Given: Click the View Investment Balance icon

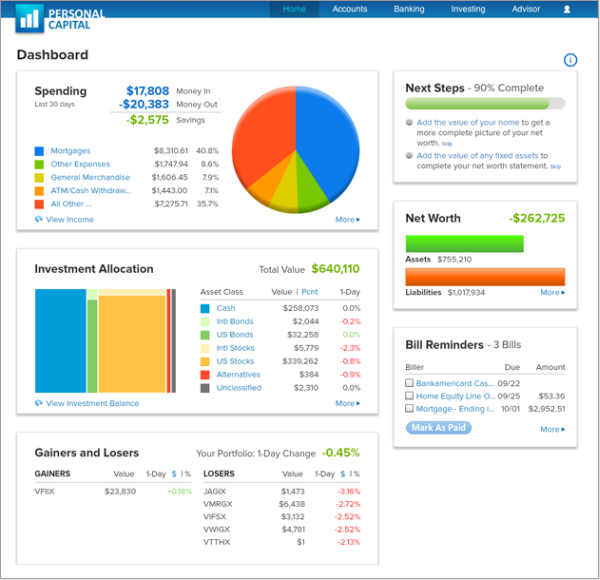Looking at the screenshot, I should pos(39,403).
